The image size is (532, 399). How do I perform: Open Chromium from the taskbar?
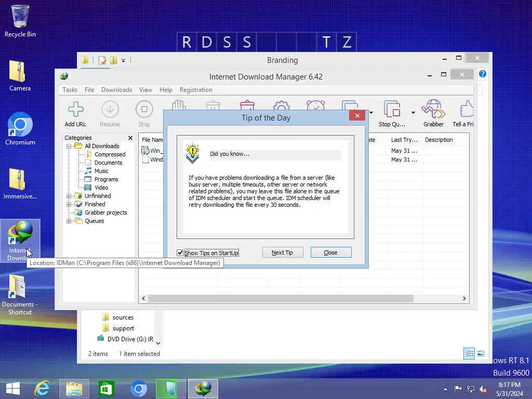[138, 389]
